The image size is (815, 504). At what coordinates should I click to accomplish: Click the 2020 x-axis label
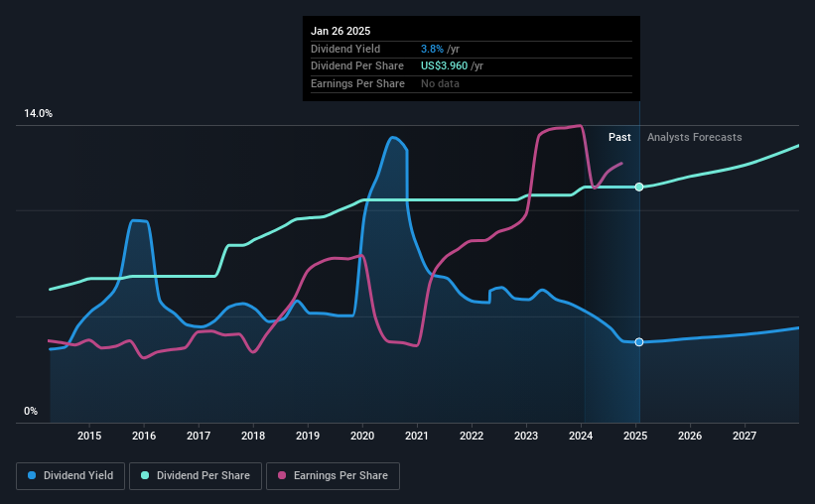coord(362,436)
